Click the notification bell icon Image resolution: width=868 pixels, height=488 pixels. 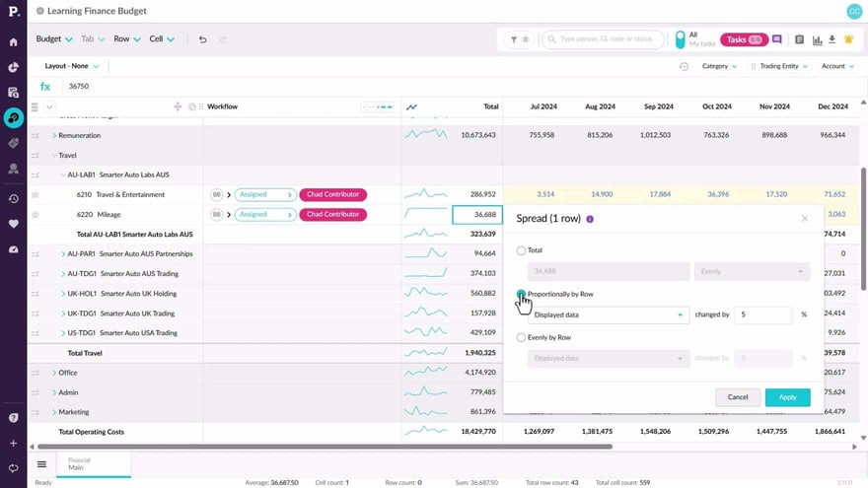(x=848, y=39)
